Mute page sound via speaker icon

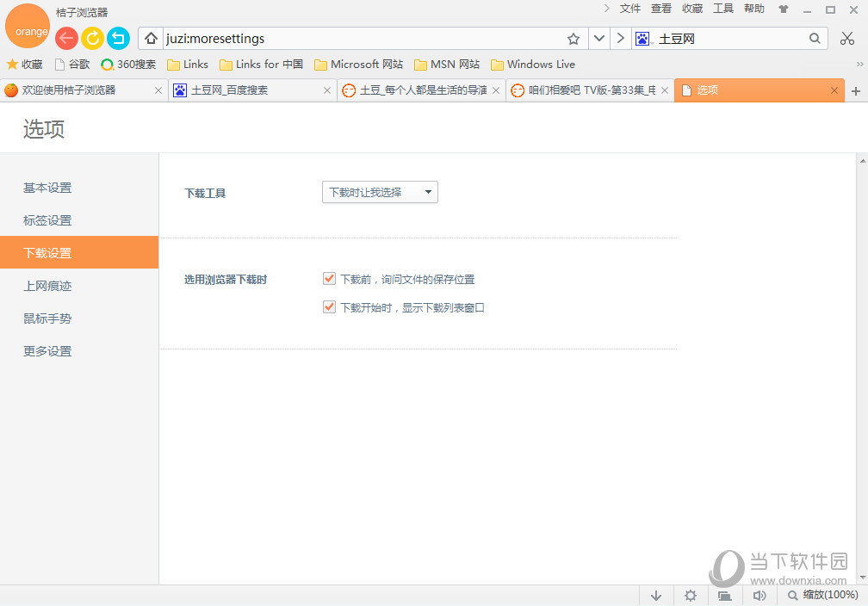point(759,595)
